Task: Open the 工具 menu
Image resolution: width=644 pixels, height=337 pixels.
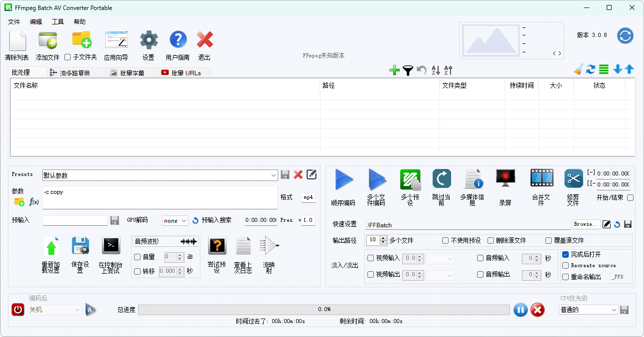Action: tap(56, 21)
